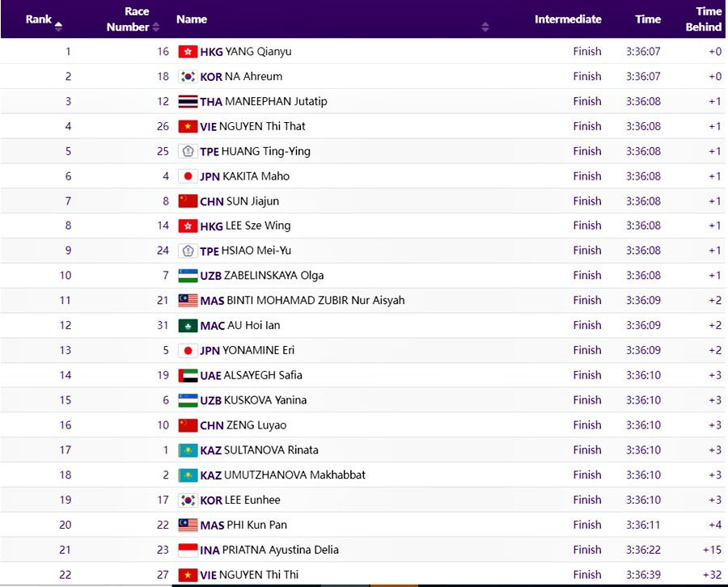Image resolution: width=728 pixels, height=587 pixels.
Task: Click the UAE flag beside ALSAYEGH Safia
Action: 188,375
